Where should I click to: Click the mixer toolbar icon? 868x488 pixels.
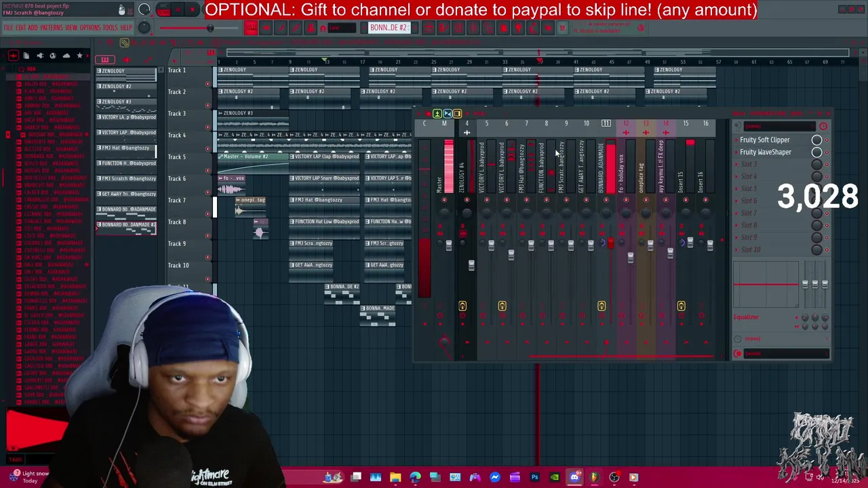473,28
